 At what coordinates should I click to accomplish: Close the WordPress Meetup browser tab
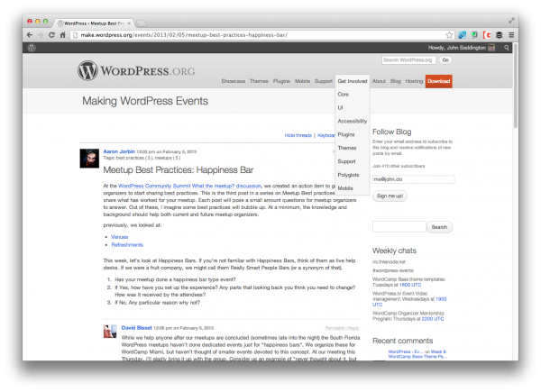129,23
